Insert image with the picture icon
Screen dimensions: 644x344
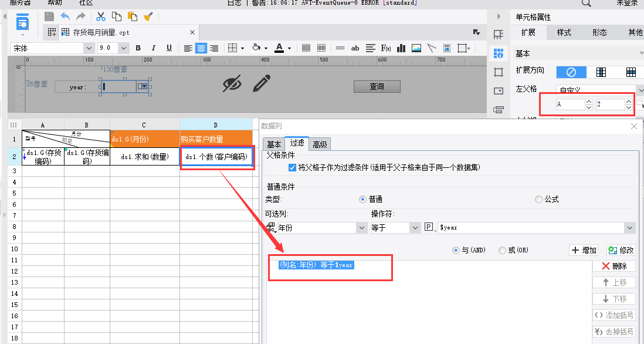[416, 48]
